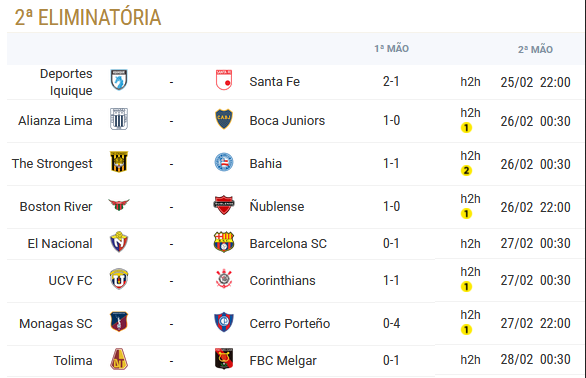Open The Strongest team badge

coord(119,162)
